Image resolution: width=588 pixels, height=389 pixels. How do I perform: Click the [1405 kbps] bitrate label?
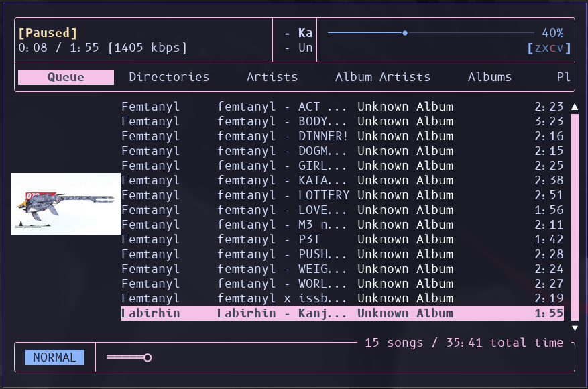point(147,48)
